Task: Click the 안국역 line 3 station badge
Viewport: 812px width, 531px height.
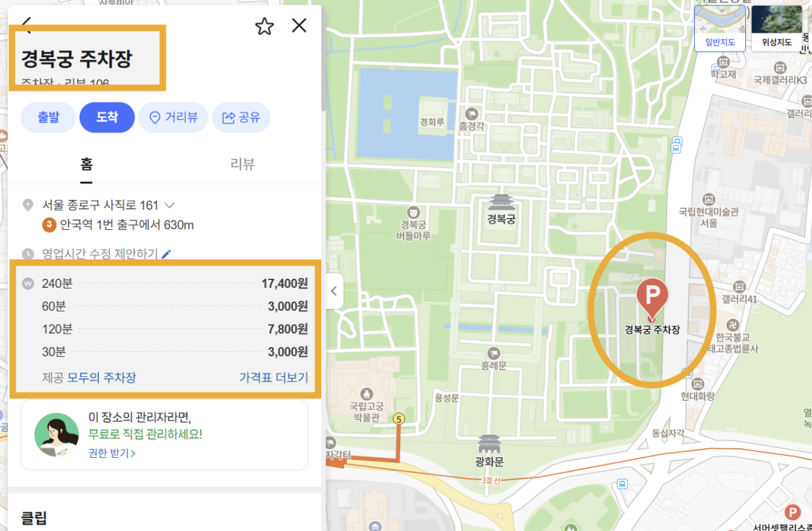Action: click(49, 225)
